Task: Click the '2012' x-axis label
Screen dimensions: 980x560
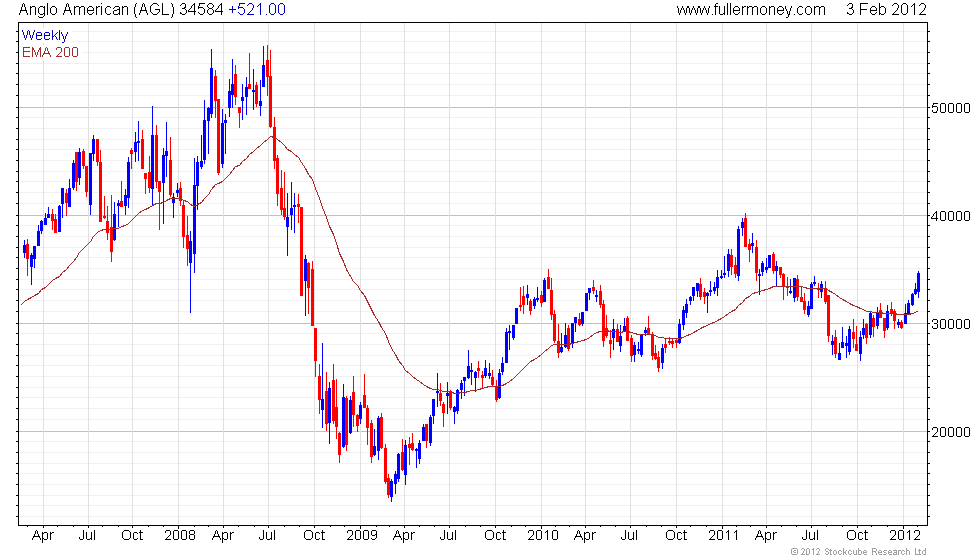Action: click(905, 536)
